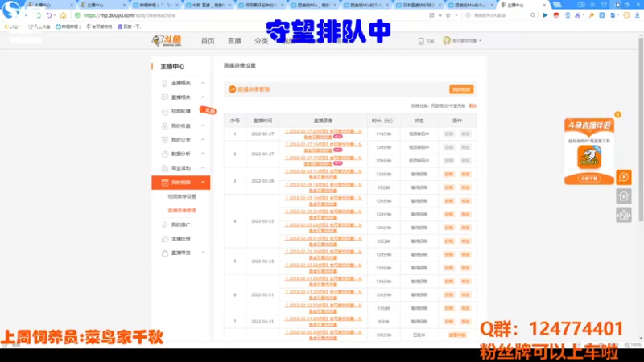644x362 pixels.
Task: Click the video icon beside 直播相关
Action: (x=164, y=97)
